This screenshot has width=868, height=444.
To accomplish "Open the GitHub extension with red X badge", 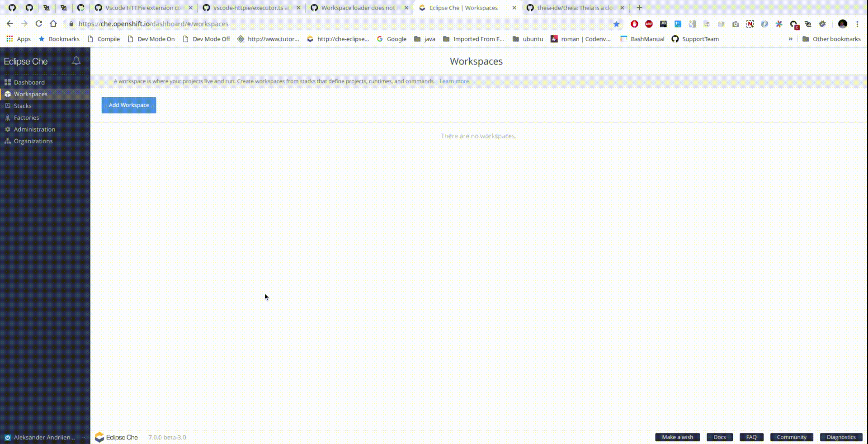I will [794, 24].
